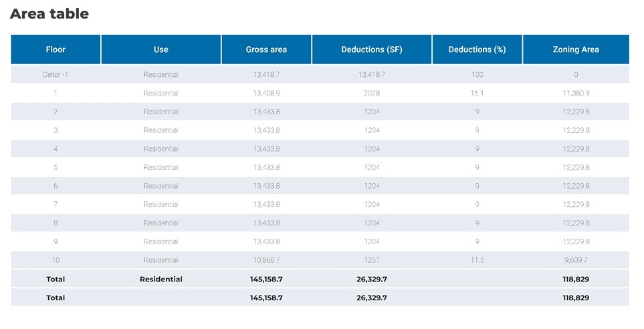The width and height of the screenshot is (644, 329).
Task: Click zoning area value 9,609.7
Action: [576, 260]
